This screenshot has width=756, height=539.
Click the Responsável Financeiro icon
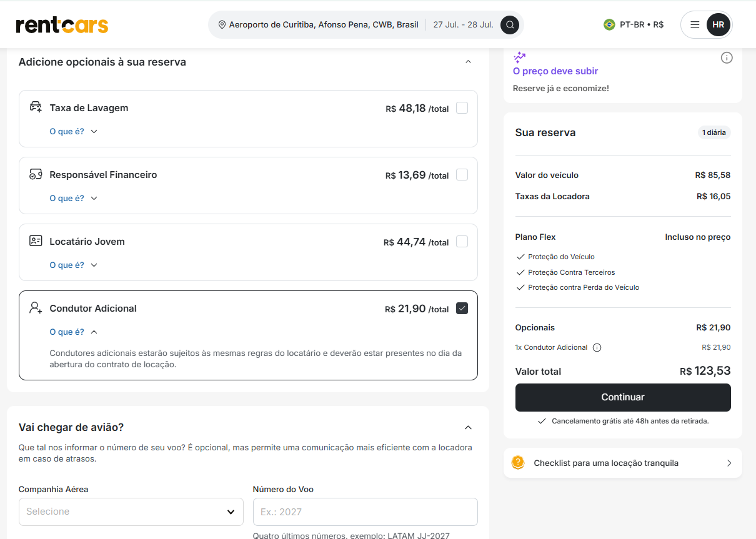tap(36, 174)
